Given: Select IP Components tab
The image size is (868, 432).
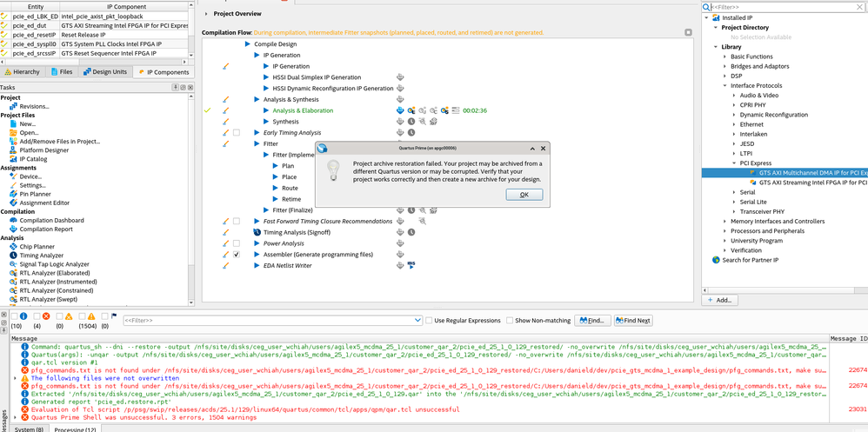Looking at the screenshot, I should click(x=163, y=72).
